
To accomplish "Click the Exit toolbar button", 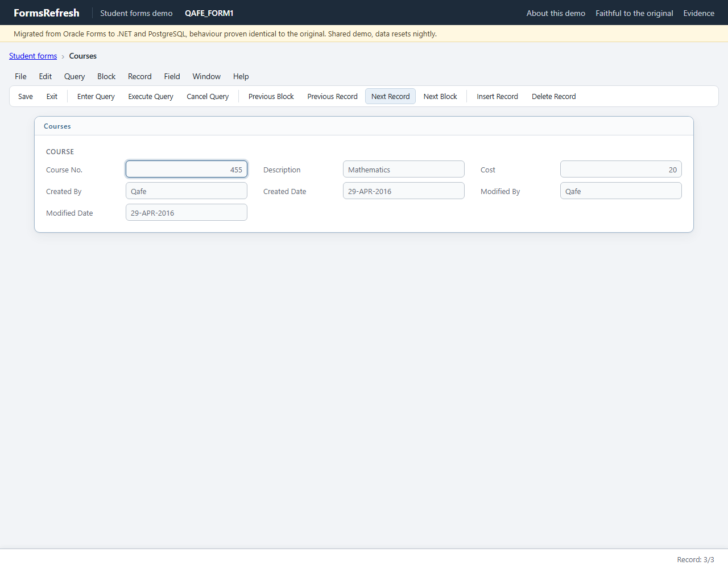I will tap(52, 96).
